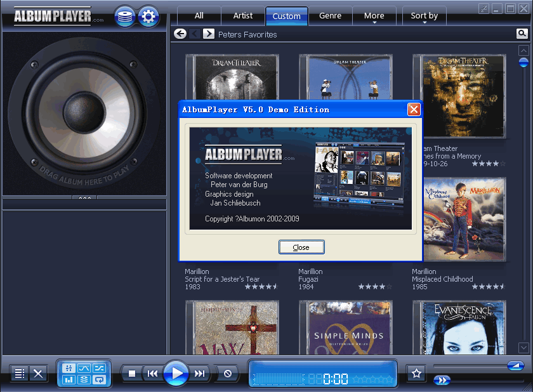Toggle the statistics view icon in the view panel

pos(68,378)
